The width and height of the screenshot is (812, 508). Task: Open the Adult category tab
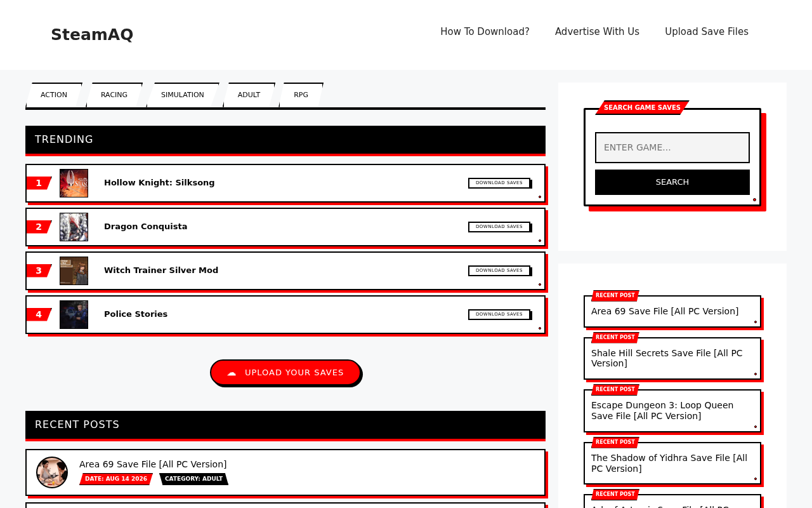pyautogui.click(x=249, y=95)
